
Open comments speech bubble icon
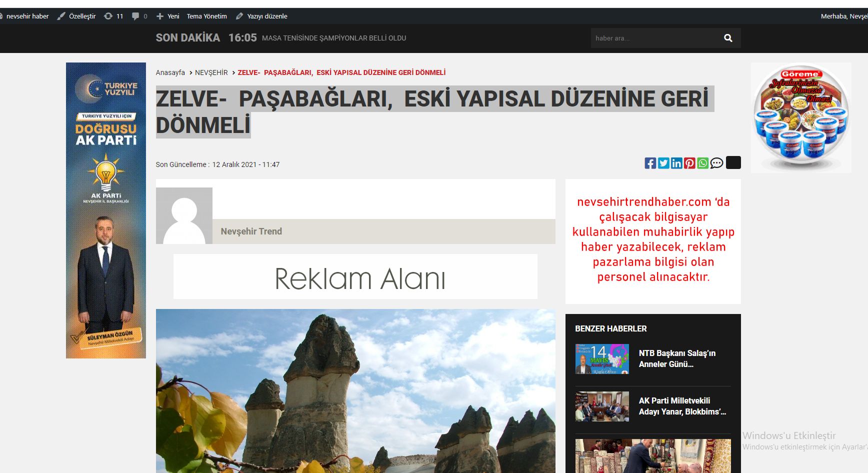716,163
